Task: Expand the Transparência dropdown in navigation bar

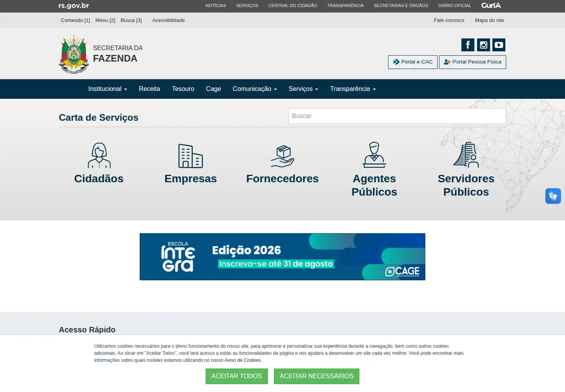Action: (353, 89)
